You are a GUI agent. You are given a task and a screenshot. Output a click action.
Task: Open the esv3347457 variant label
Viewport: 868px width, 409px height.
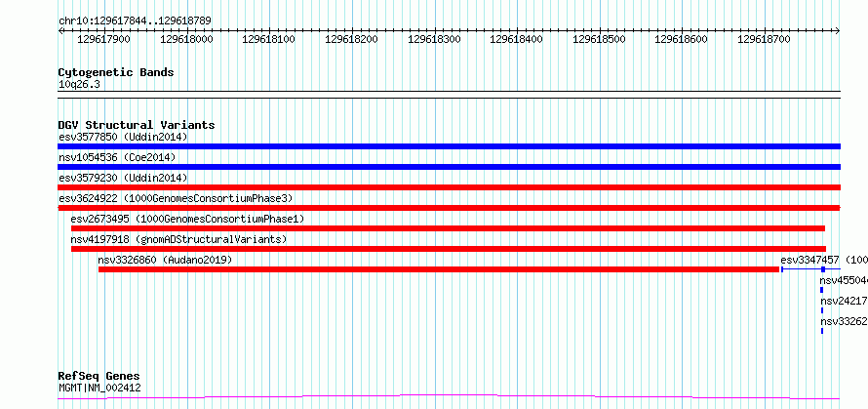tap(824, 260)
